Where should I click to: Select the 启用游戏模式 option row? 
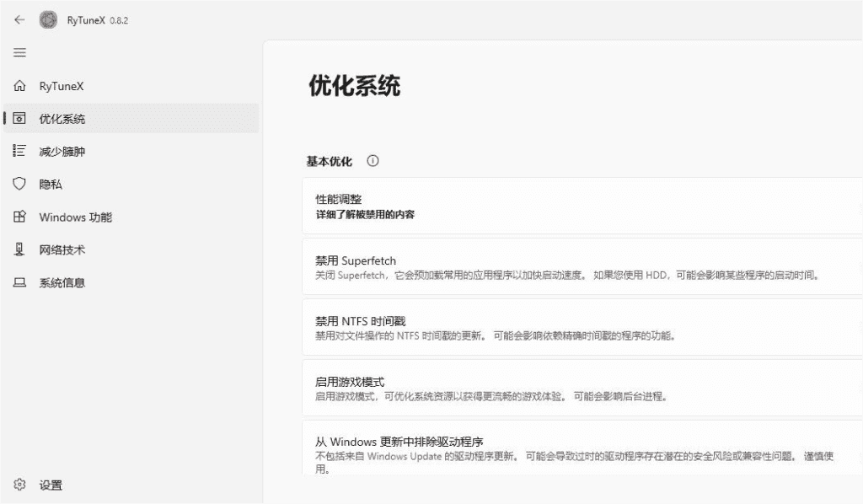pyautogui.click(x=582, y=389)
